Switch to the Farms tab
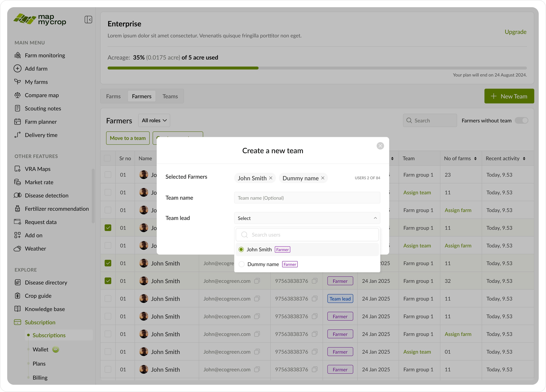The image size is (546, 392). pos(113,96)
